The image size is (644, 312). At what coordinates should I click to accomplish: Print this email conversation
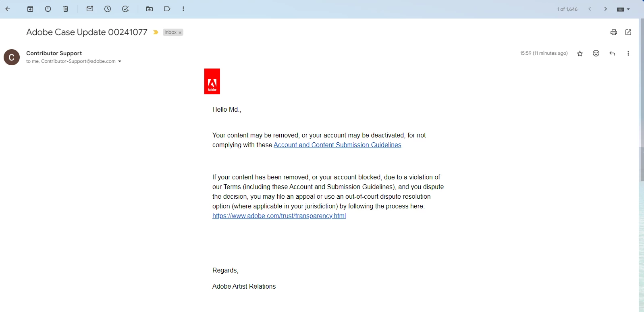click(614, 32)
